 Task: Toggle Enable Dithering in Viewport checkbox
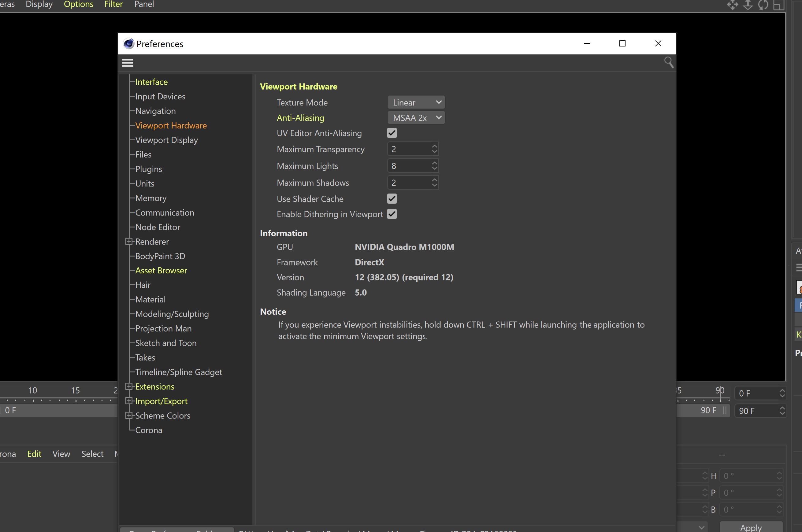(392, 214)
